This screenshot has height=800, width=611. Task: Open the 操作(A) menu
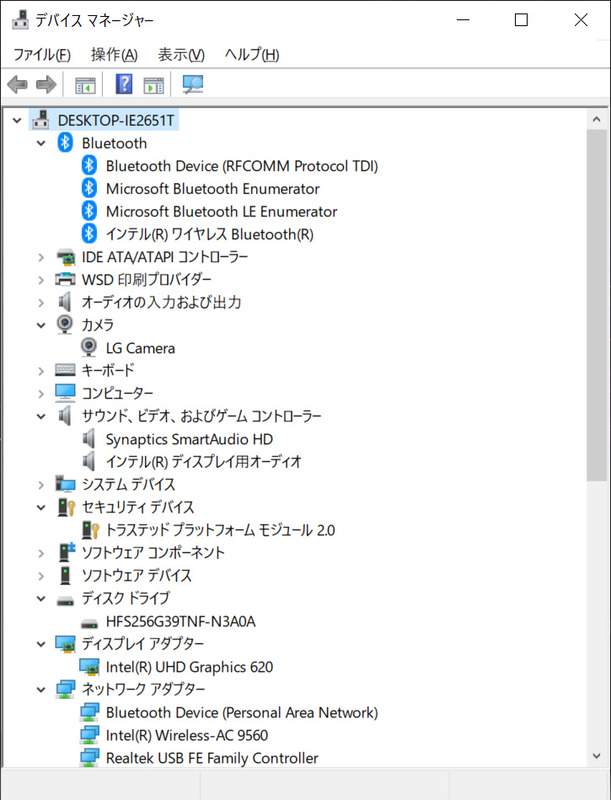click(114, 54)
